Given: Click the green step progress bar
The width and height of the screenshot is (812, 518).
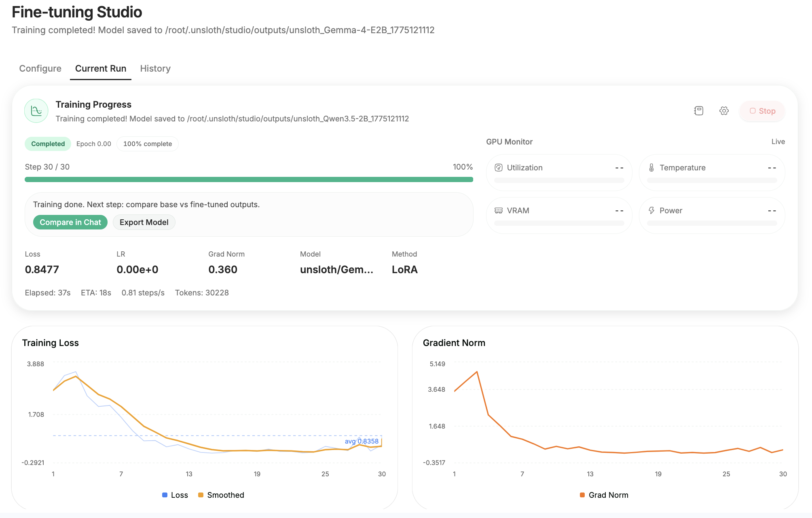Looking at the screenshot, I should (249, 179).
